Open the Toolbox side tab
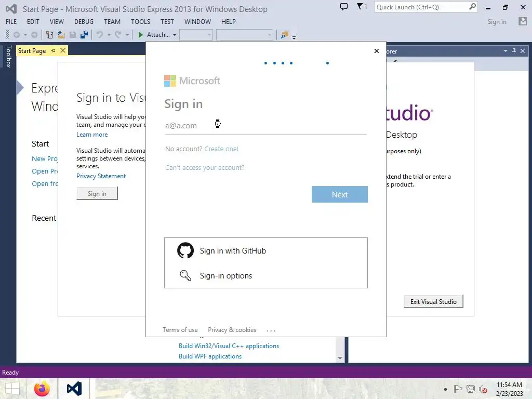The width and height of the screenshot is (532, 399). (x=8, y=57)
